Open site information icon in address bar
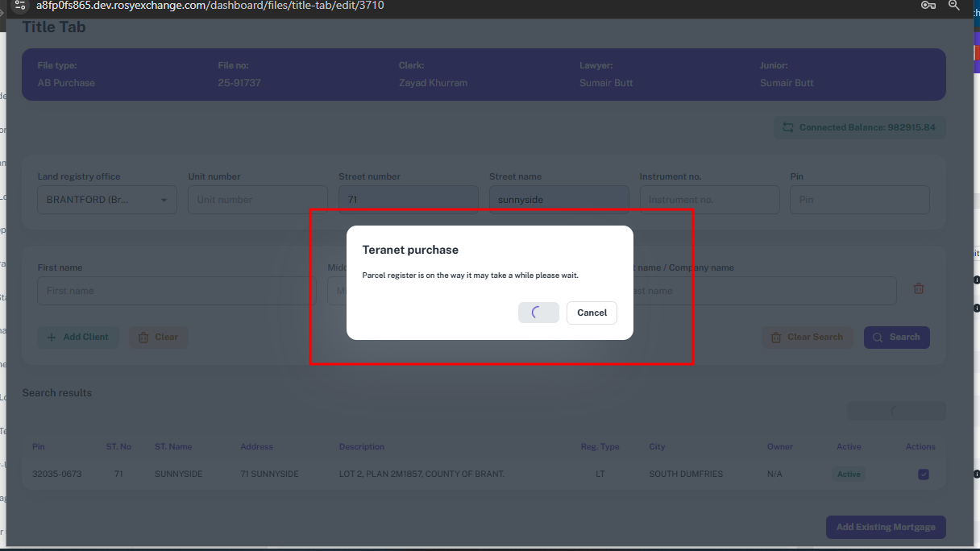This screenshot has width=980, height=551. [x=21, y=6]
